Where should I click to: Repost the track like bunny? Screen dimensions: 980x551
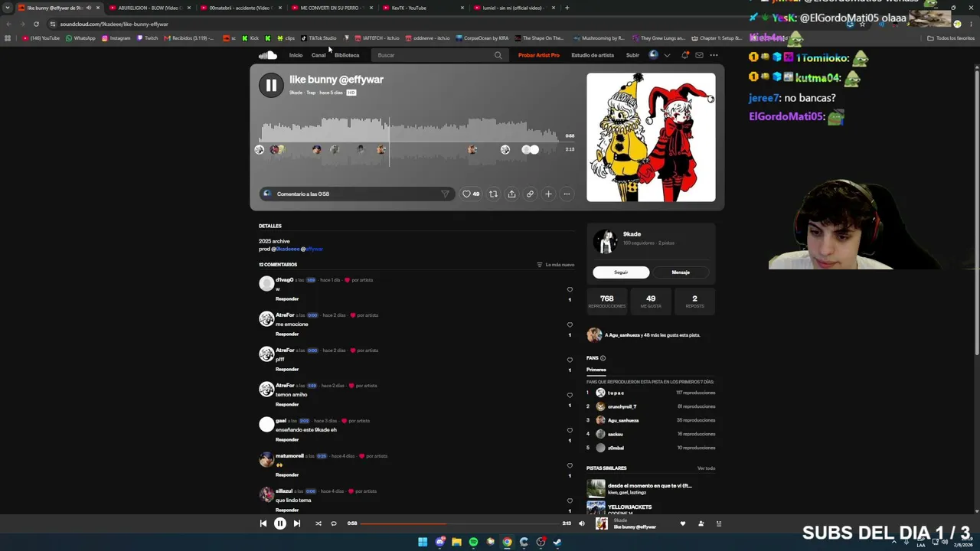tap(493, 194)
